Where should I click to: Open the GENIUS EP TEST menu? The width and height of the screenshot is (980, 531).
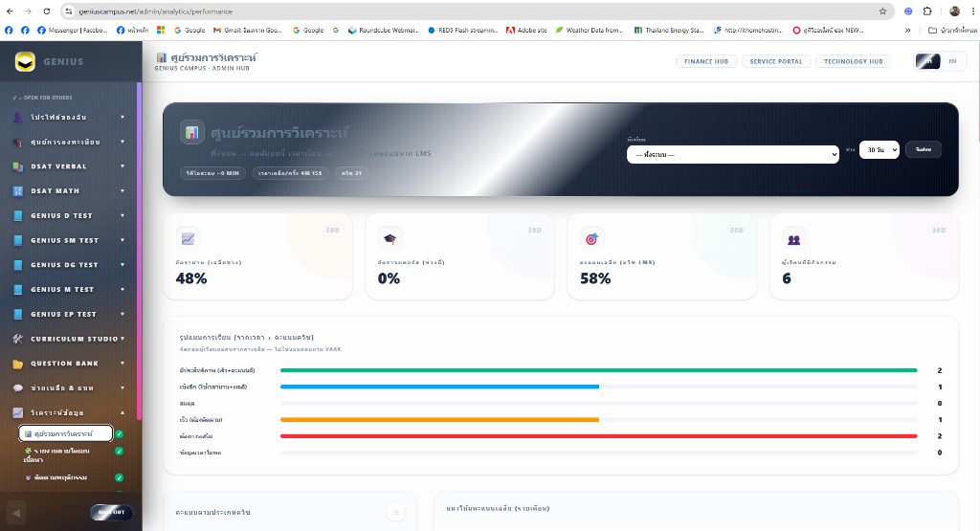point(69,314)
